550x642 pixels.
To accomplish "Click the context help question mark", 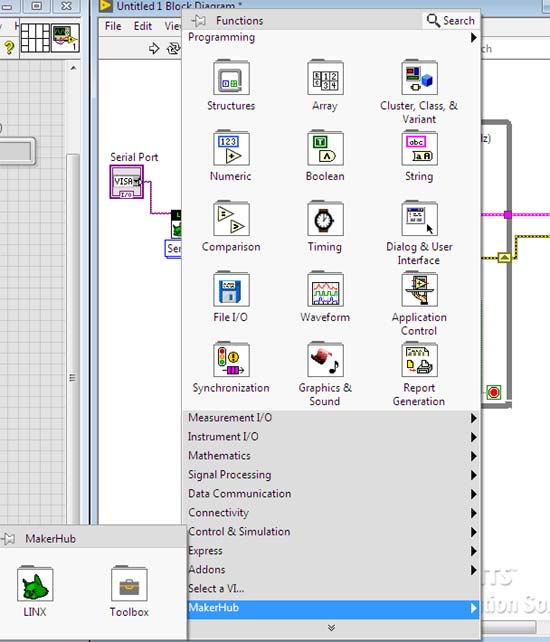I will click(9, 48).
